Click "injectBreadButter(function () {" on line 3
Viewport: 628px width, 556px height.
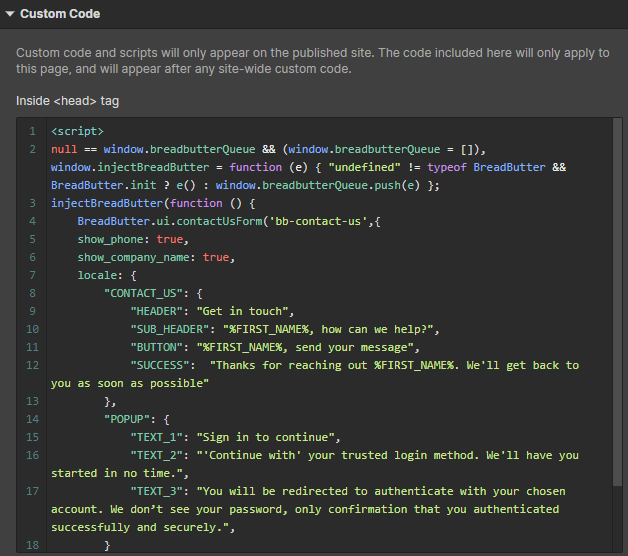(x=153, y=203)
